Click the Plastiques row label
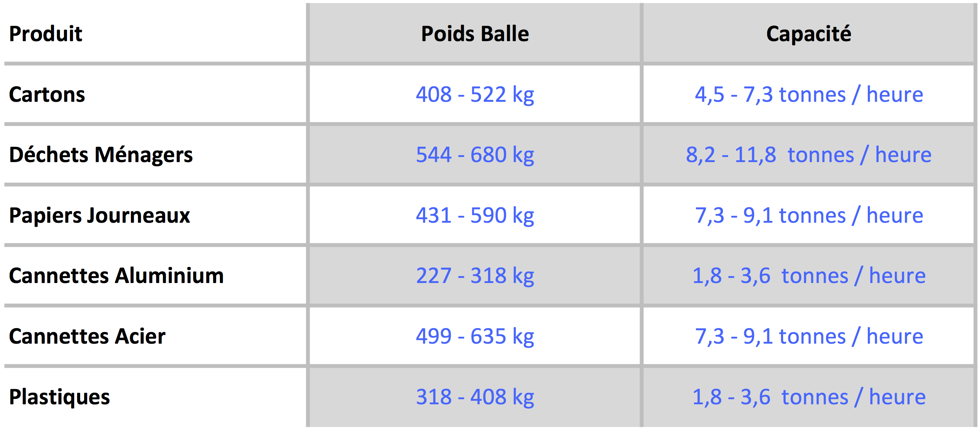Viewport: 980px width, 431px height. pyautogui.click(x=59, y=397)
